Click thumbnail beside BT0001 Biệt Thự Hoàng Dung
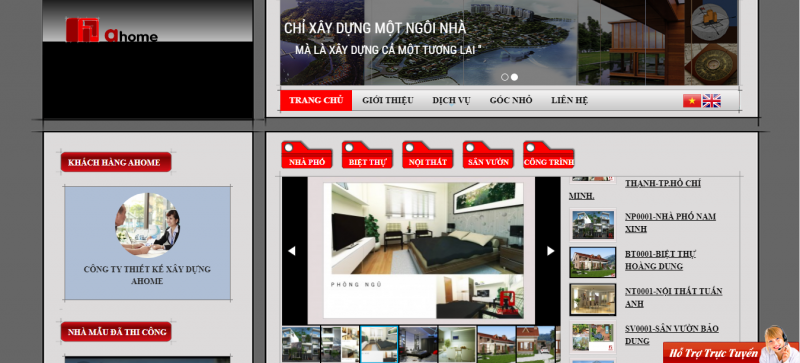 (593, 262)
